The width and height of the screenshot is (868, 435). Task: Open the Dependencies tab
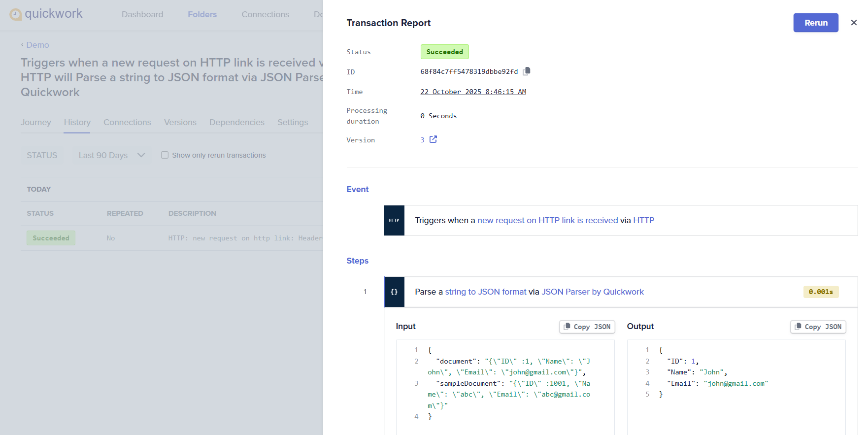point(237,122)
